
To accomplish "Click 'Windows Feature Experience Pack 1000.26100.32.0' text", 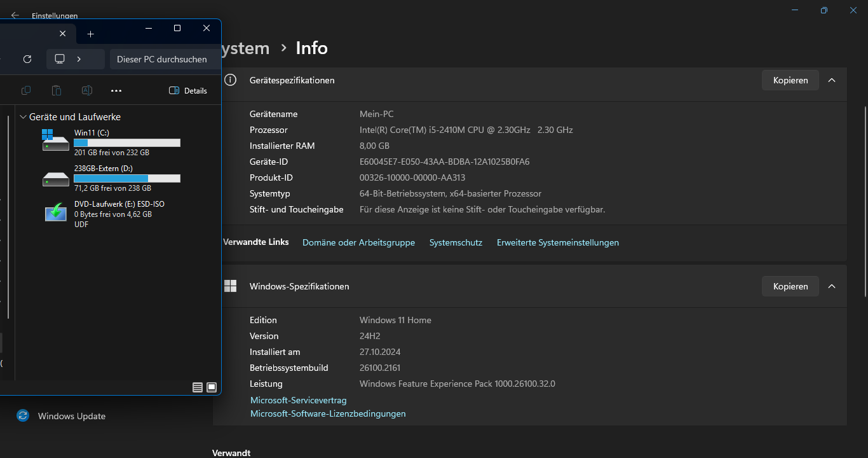I will (458, 384).
